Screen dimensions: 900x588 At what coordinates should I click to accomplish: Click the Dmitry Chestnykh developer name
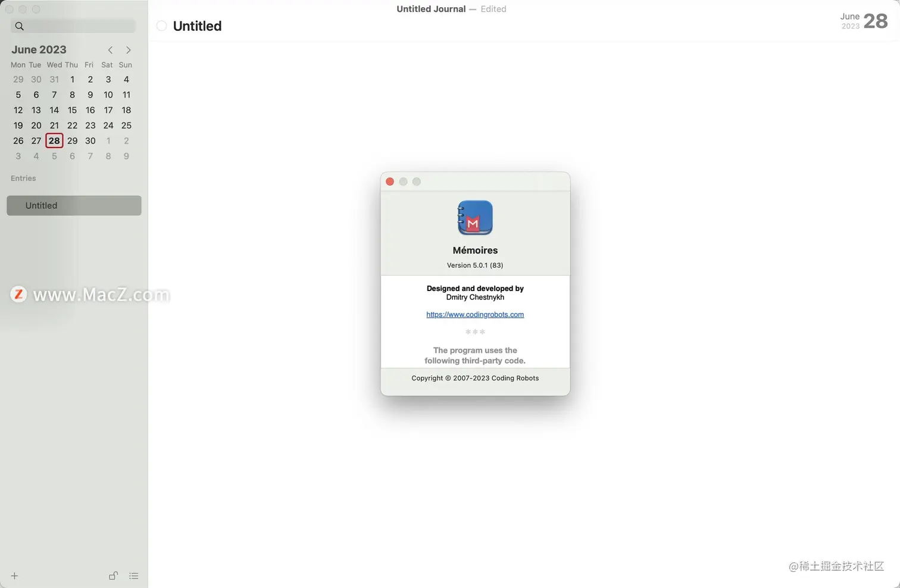(475, 297)
